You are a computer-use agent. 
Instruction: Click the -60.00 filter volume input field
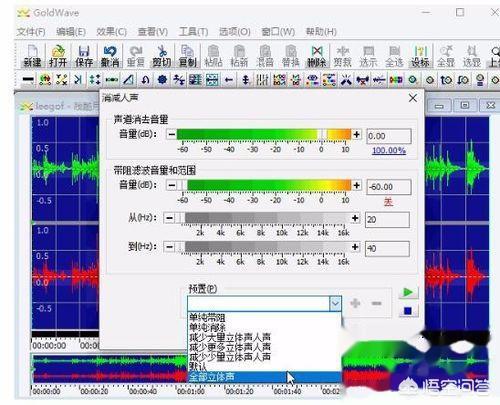pos(389,187)
